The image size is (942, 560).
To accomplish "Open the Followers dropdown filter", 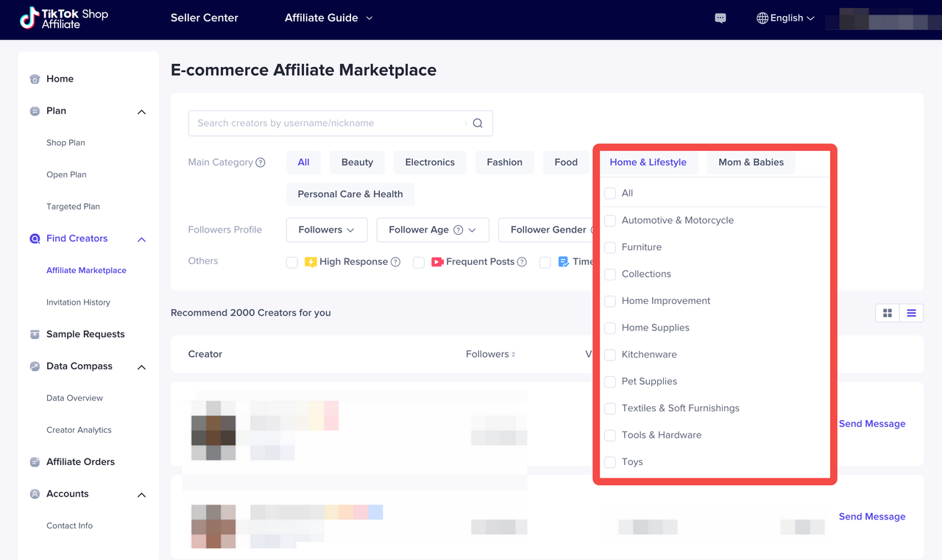I will [326, 230].
